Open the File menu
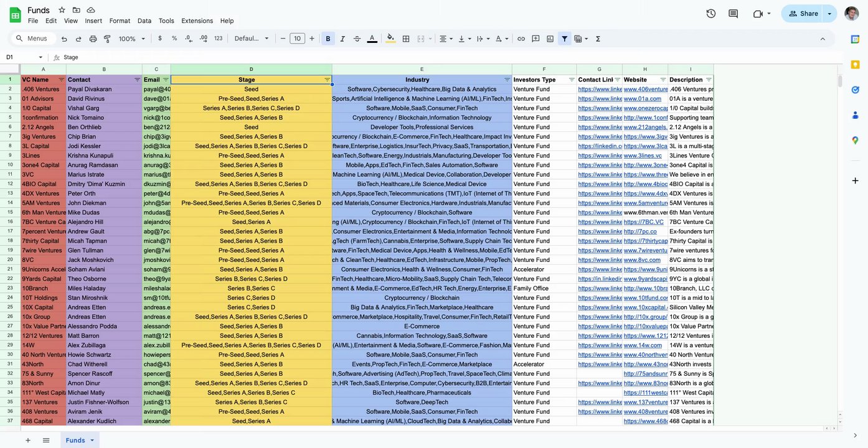The width and height of the screenshot is (868, 448). pyautogui.click(x=33, y=21)
